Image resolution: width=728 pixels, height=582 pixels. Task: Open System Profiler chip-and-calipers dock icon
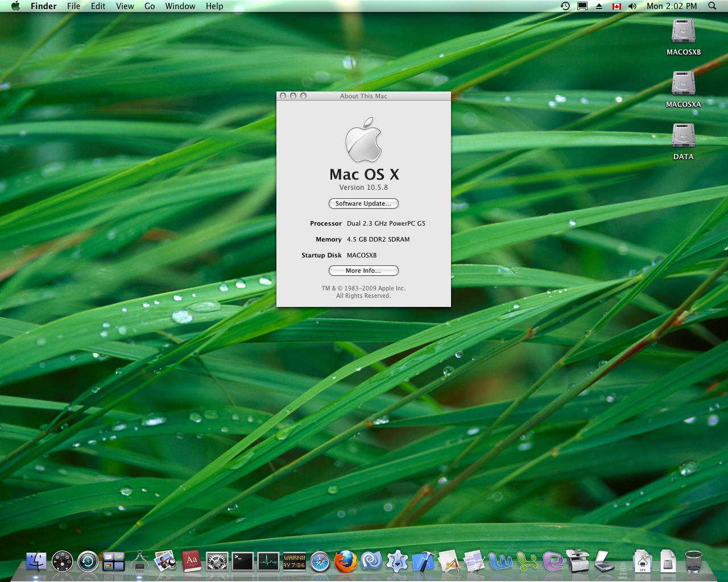[139, 562]
